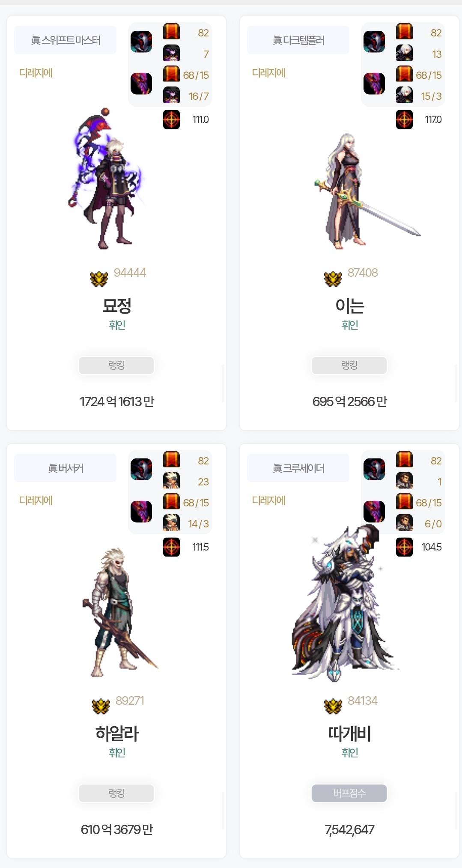462x868 pixels.
Task: Click the purple dragon icon in 이는 card
Action: 374,84
